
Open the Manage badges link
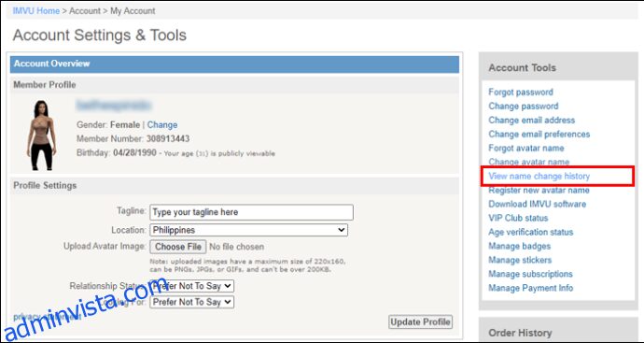(520, 246)
